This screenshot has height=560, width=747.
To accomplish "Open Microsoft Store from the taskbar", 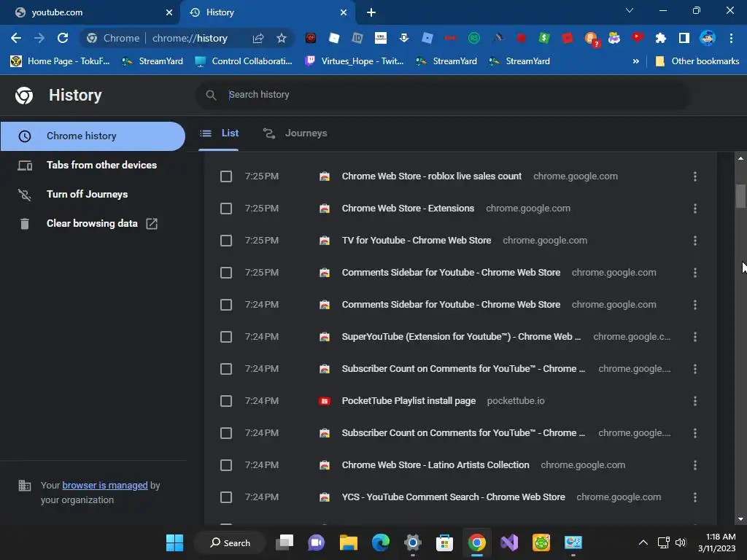I will tap(444, 542).
